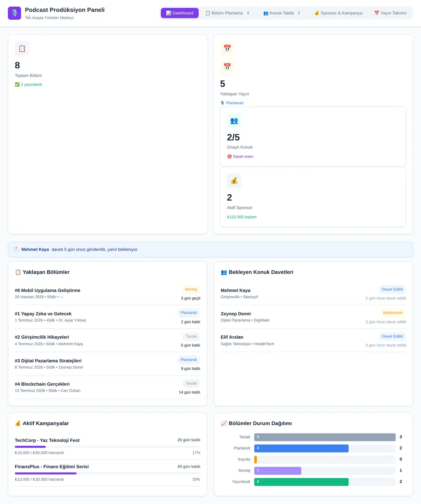Select the Yayın Takvimi tab
This screenshot has height=504, width=421.
pos(390,13)
